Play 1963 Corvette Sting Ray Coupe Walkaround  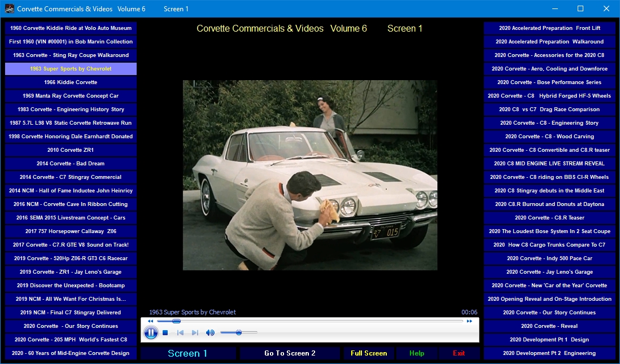point(71,55)
